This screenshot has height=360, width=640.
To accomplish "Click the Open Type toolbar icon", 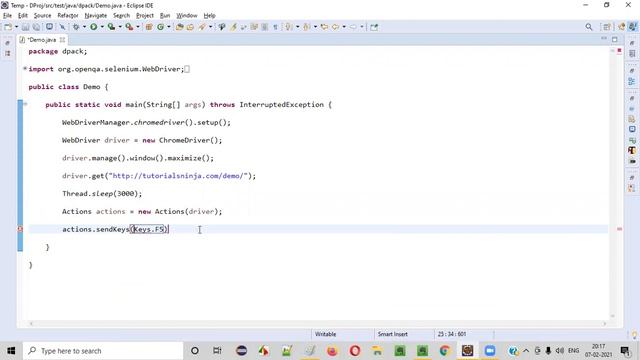I will (179, 27).
